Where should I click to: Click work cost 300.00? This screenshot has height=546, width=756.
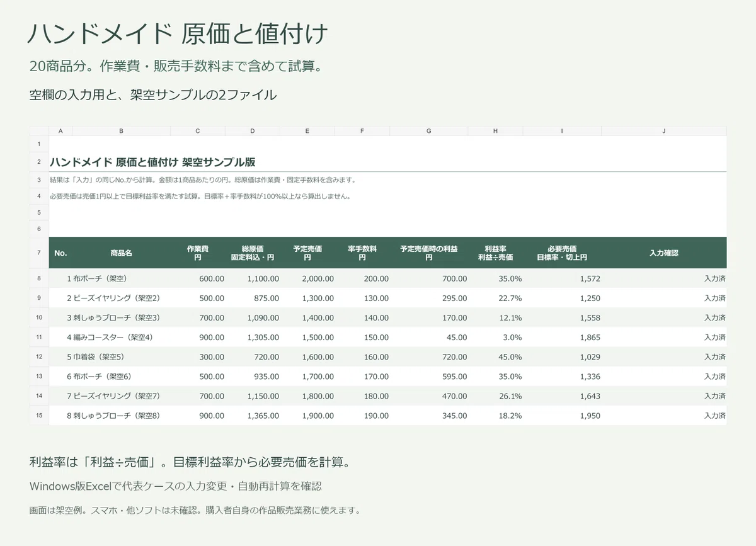pos(212,356)
